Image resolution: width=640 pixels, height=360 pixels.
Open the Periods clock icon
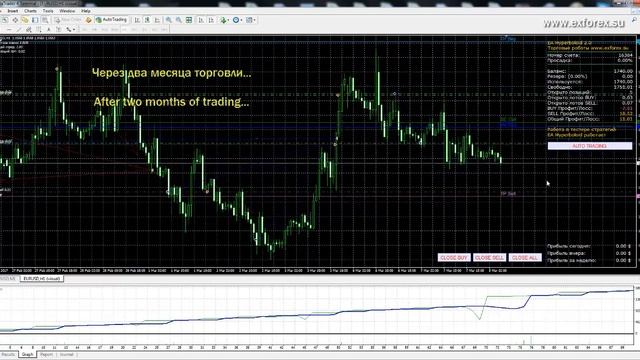point(236,20)
